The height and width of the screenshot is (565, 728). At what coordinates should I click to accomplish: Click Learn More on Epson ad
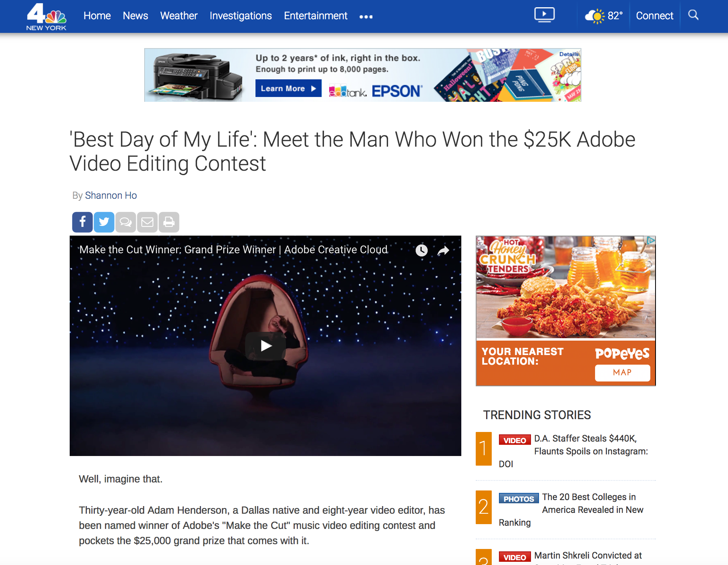(x=288, y=89)
